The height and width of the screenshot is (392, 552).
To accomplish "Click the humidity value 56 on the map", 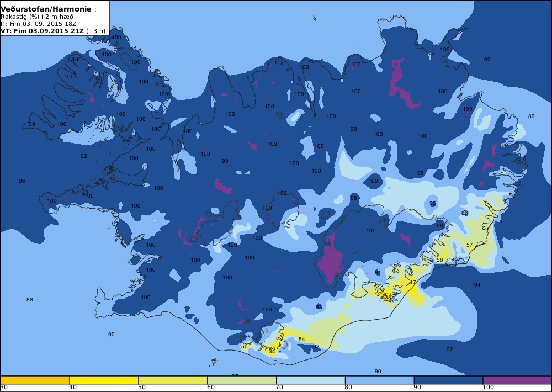I will pyautogui.click(x=440, y=260).
